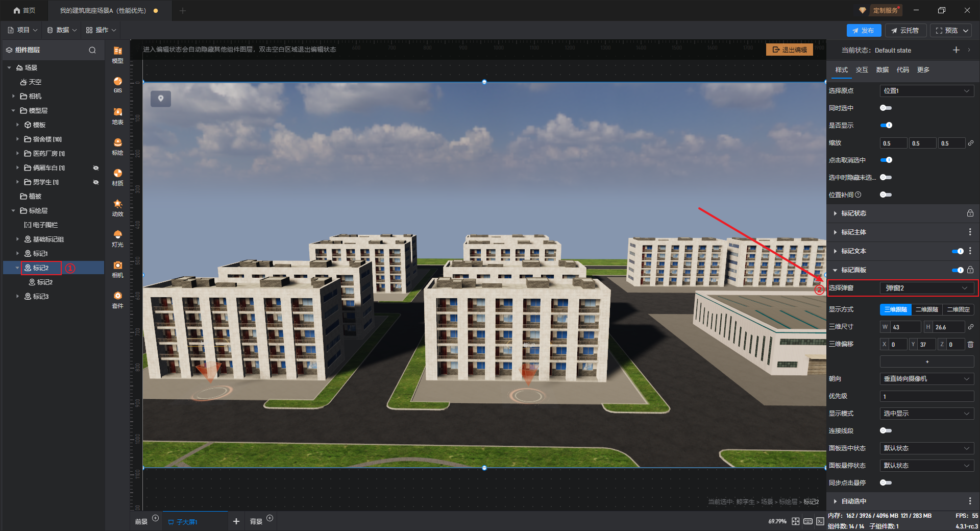The image size is (980, 531).
Task: Select the 二维固定 display mode
Action: [x=958, y=309]
